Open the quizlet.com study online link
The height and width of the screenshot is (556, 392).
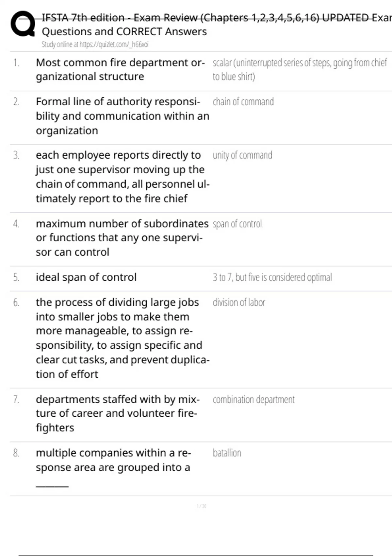coord(95,44)
